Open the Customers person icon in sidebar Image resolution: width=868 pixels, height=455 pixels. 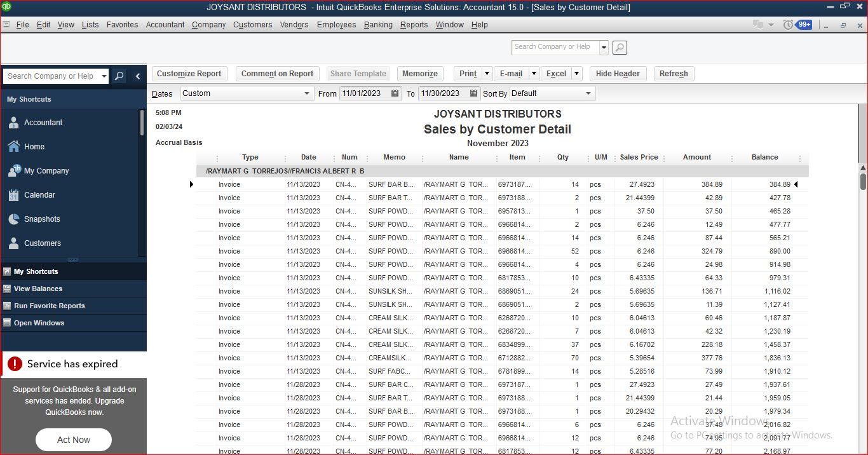coord(13,243)
